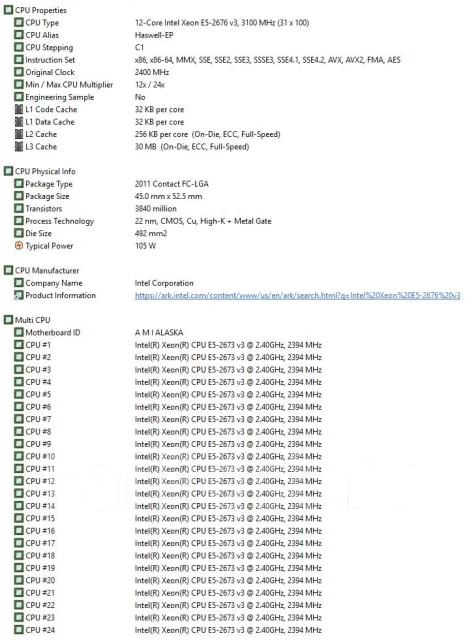Click the Original Clock row icon
The height and width of the screenshot is (640, 465).
(19, 72)
